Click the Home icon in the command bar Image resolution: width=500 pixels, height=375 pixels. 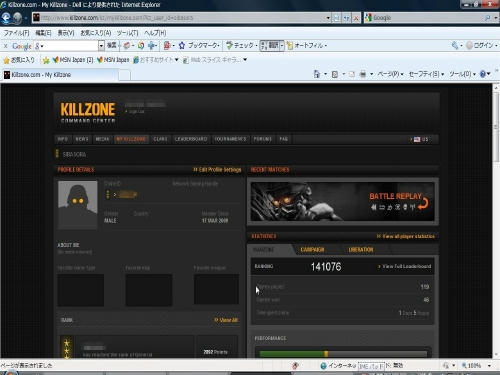pyautogui.click(x=317, y=74)
